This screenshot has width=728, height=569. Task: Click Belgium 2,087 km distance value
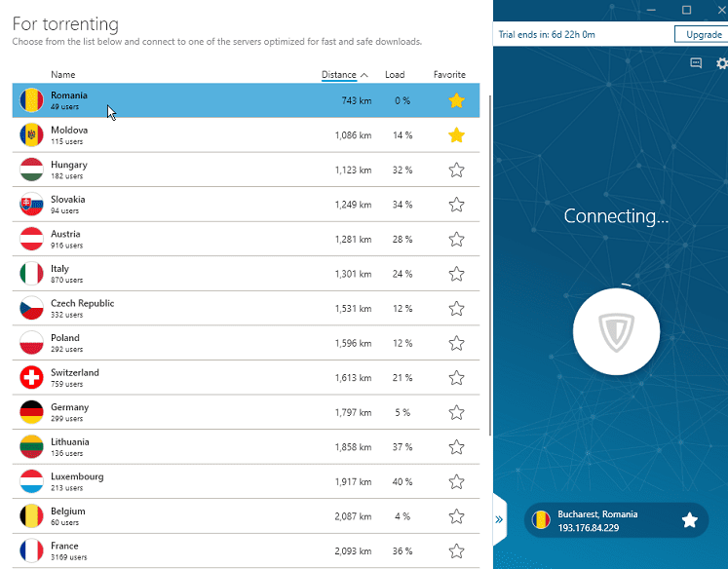[x=353, y=516]
